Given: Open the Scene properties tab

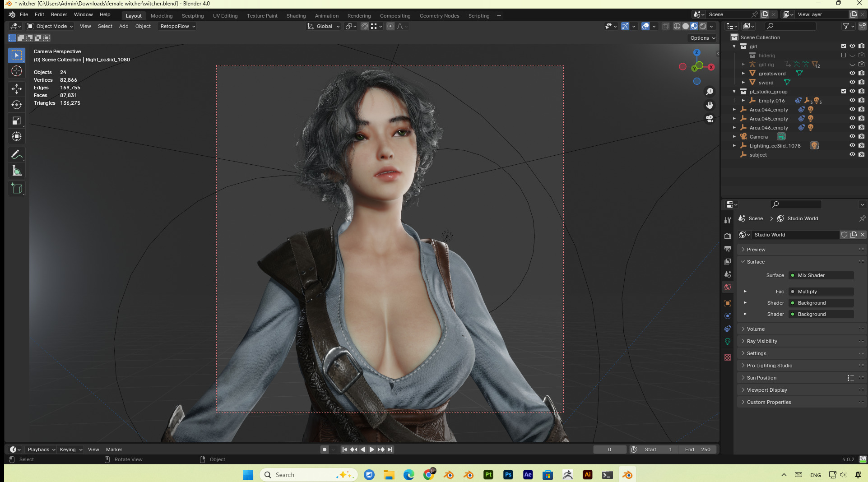Looking at the screenshot, I should coord(727,274).
